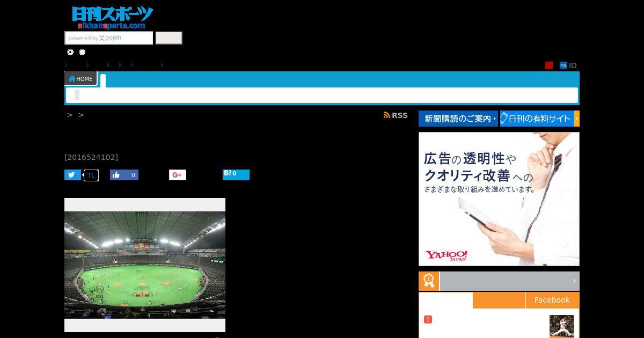This screenshot has height=338, width=644.
Task: Expand the ranking header chevron arrow
Action: [x=574, y=281]
